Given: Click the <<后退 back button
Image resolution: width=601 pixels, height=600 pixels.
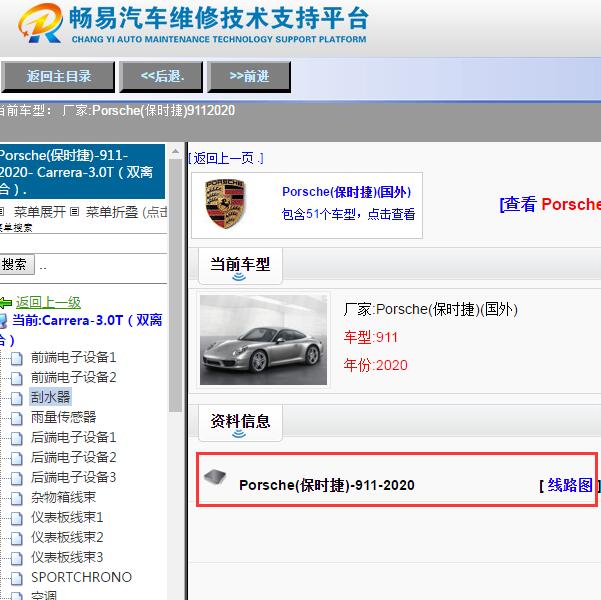Looking at the screenshot, I should pos(161,76).
